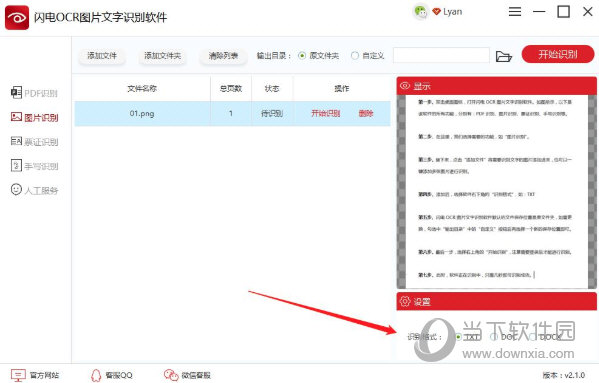Click the PDF识别 sidebar icon
Screen dimensions: 599x383
coord(16,92)
